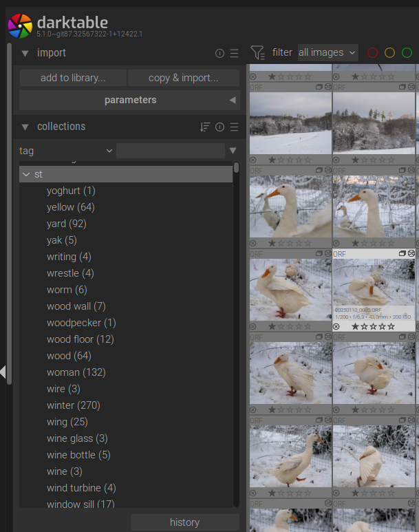Select the open snowy field landscape thumbnail
Screen dimensions: 419x532
[291, 123]
